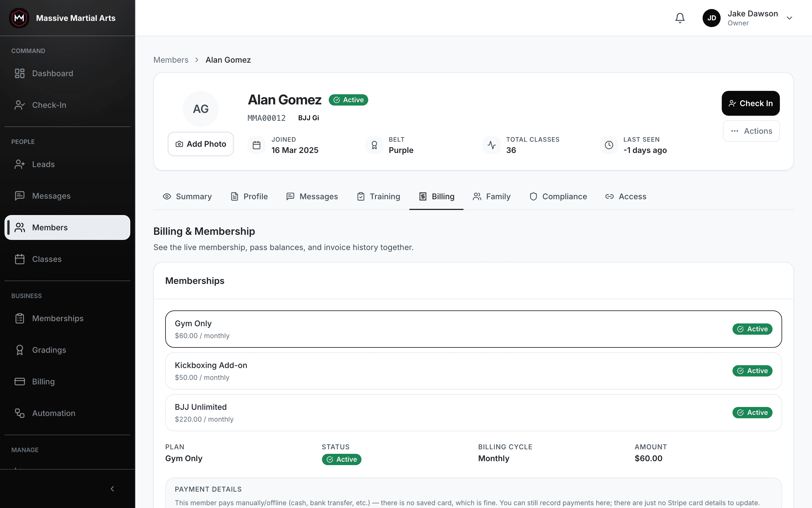Click the Active status badge under STATUS
The image size is (812, 508).
(342, 459)
